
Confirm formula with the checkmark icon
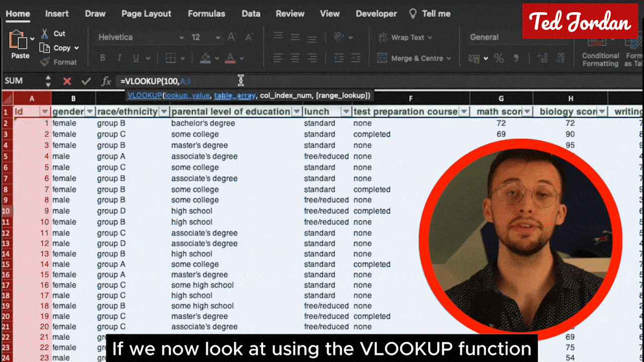[86, 81]
